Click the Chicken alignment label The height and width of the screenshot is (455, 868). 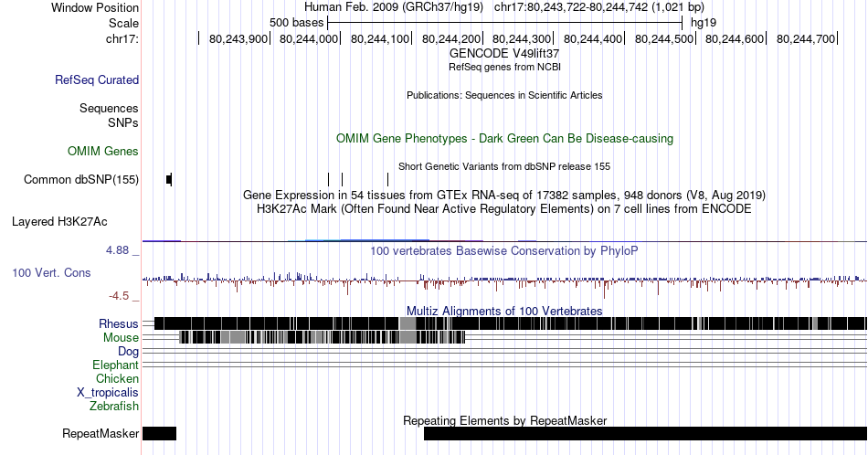pyautogui.click(x=117, y=378)
